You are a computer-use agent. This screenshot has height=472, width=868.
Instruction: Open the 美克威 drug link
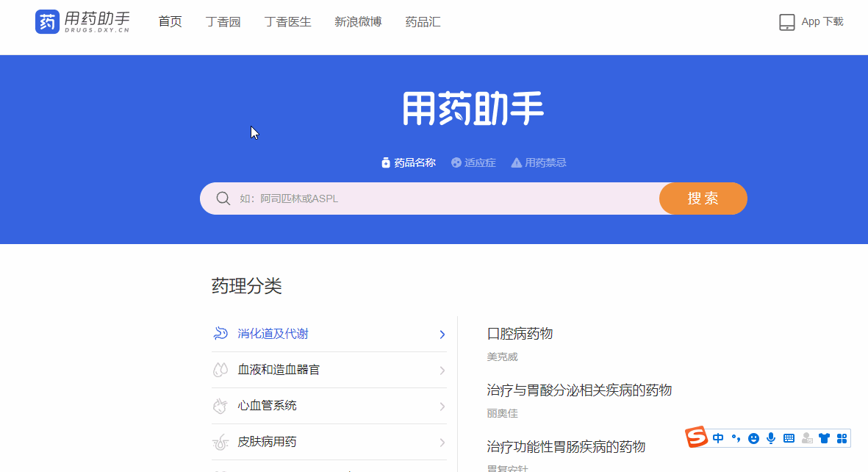(x=504, y=357)
